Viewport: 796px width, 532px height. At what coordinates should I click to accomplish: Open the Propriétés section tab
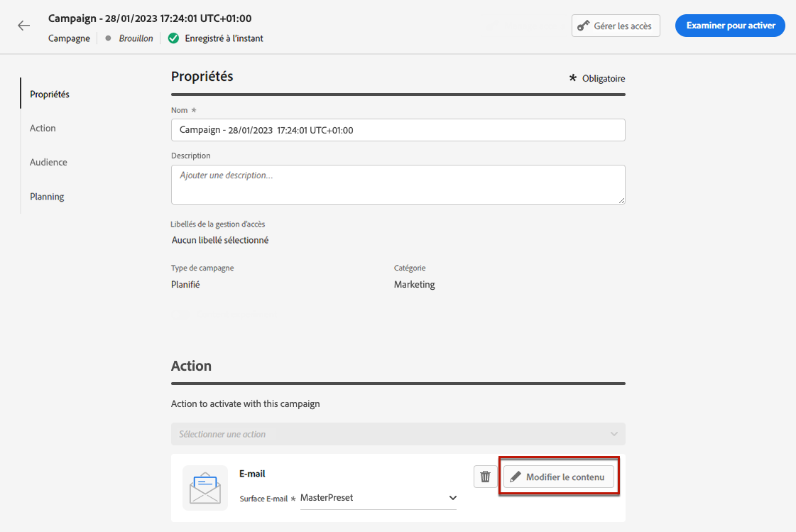(50, 94)
